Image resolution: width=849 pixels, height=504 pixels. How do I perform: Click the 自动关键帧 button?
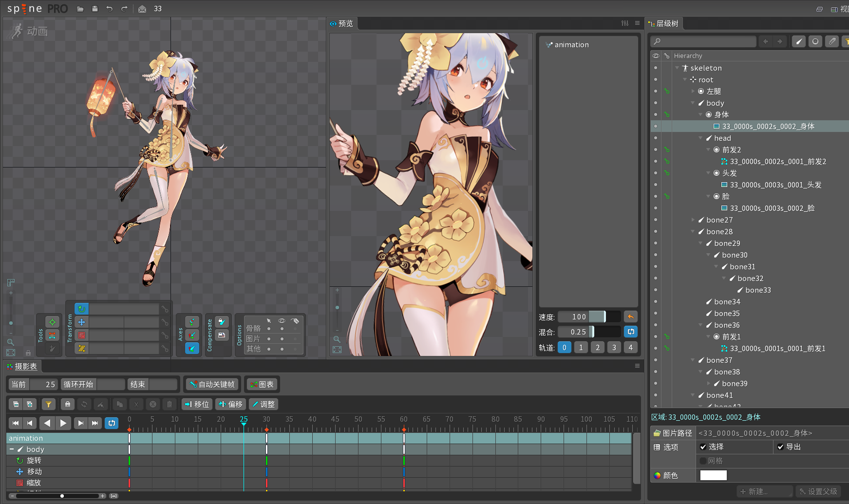tap(212, 384)
